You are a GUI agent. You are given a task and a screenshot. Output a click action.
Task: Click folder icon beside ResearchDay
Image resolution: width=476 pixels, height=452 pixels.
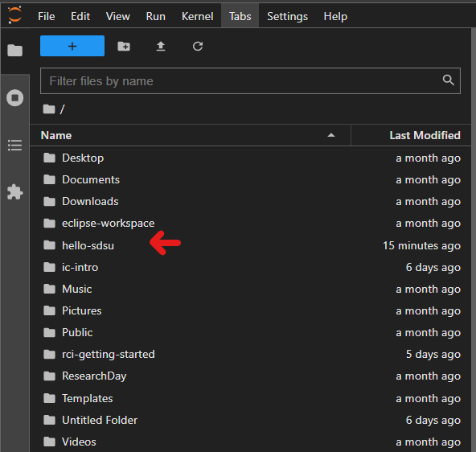point(49,376)
